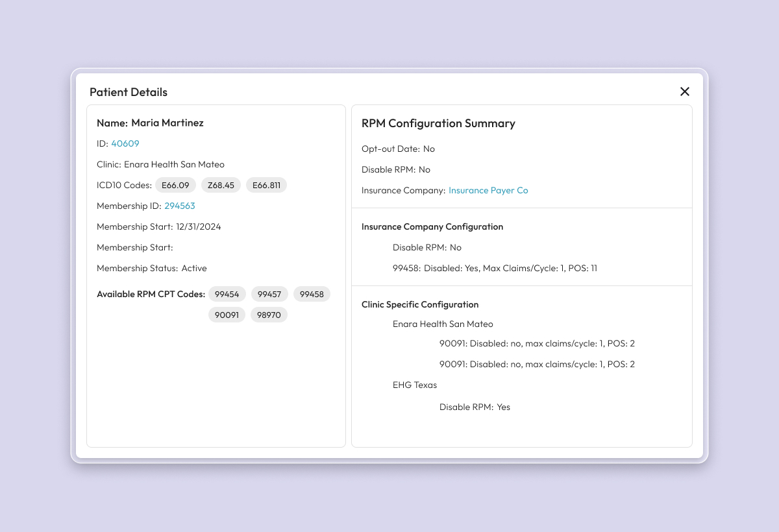The width and height of the screenshot is (779, 532).
Task: Click the Opt-out Date row
Action: (x=398, y=149)
